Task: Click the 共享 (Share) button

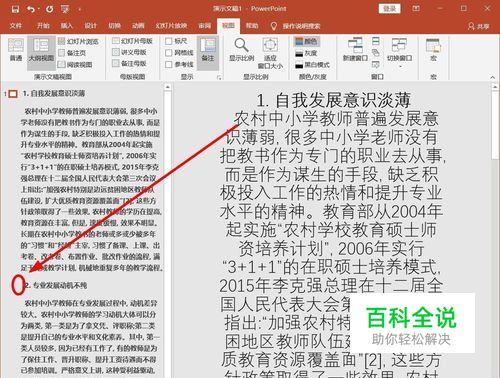Action: coord(479,26)
